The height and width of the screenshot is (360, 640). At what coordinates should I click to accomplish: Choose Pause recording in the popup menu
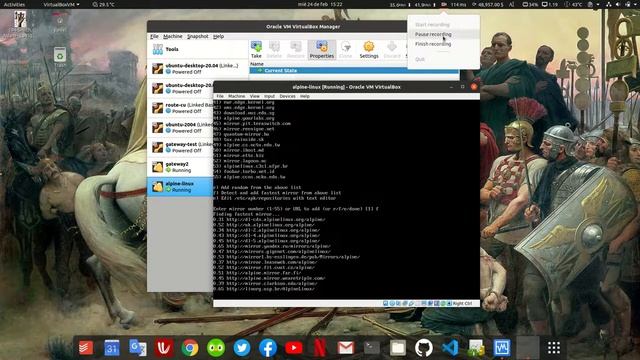pyautogui.click(x=443, y=34)
